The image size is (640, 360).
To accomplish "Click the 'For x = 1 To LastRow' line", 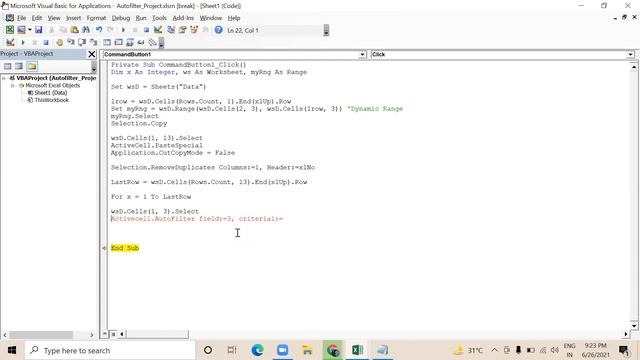I will click(151, 197).
